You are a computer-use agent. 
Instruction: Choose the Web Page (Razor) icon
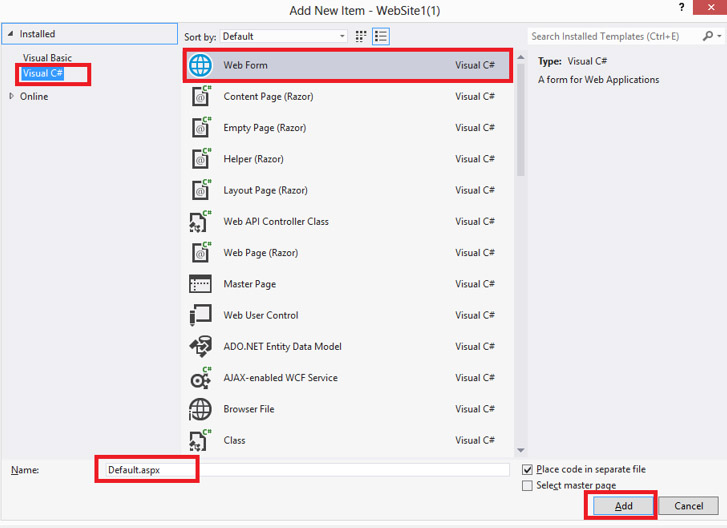(x=201, y=253)
